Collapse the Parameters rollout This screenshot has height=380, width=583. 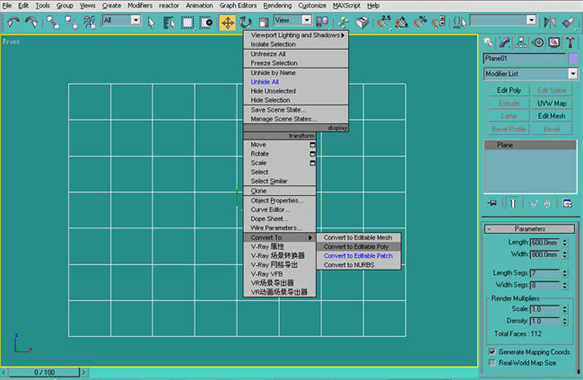530,229
